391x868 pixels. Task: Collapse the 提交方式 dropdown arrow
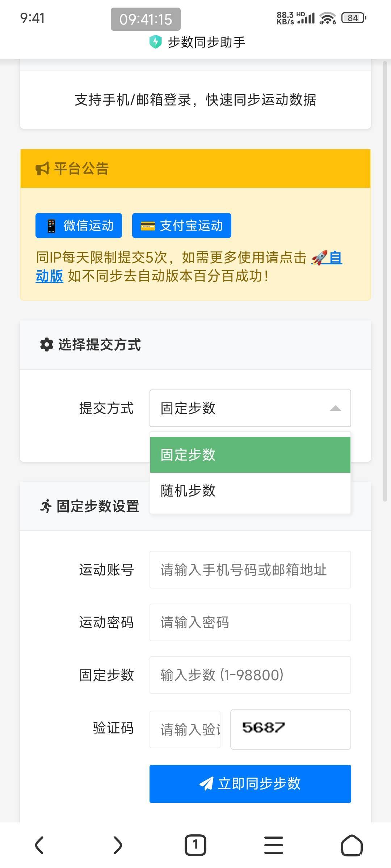tap(336, 408)
